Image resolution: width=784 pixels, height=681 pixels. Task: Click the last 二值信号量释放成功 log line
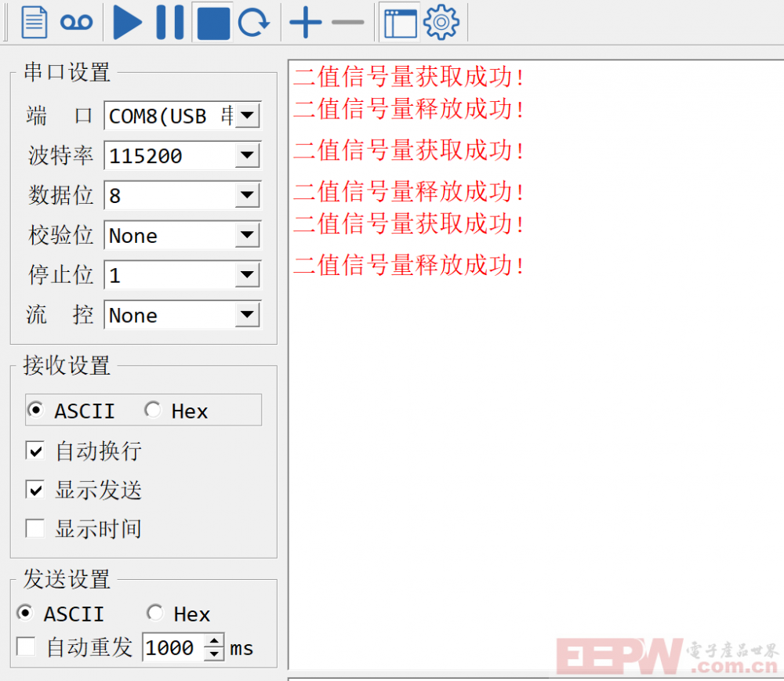pos(408,265)
